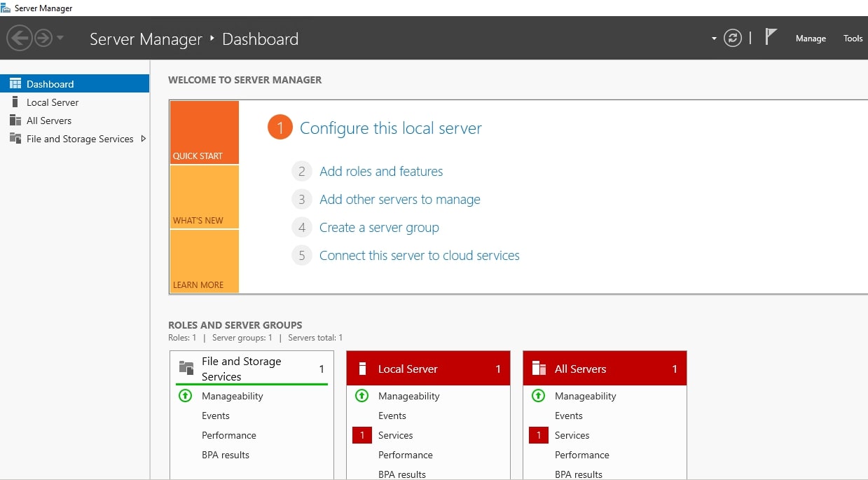Screen dimensions: 868x480
Task: Open Manageability in Local Server tile
Action: [409, 396]
